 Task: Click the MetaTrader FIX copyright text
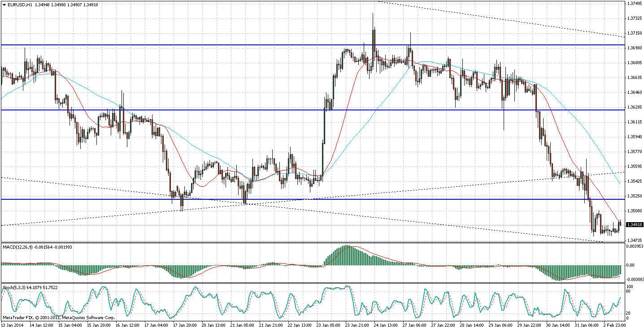click(58, 318)
